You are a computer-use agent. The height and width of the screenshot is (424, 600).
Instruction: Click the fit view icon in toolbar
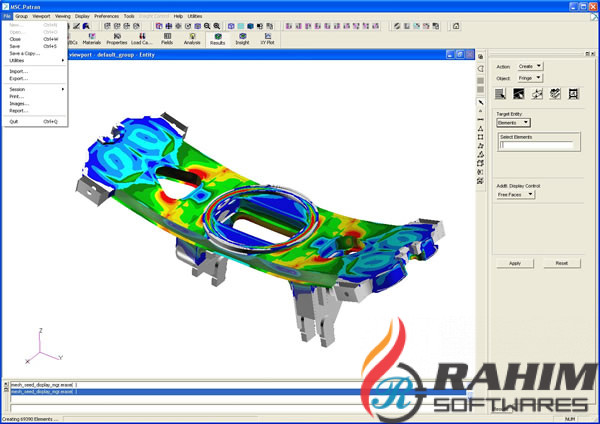(197, 26)
